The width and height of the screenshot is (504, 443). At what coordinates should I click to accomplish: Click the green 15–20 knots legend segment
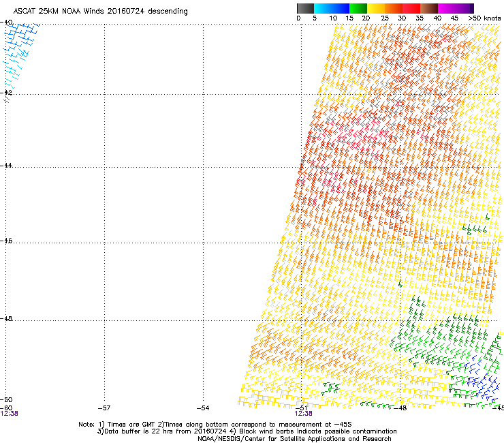(358, 8)
